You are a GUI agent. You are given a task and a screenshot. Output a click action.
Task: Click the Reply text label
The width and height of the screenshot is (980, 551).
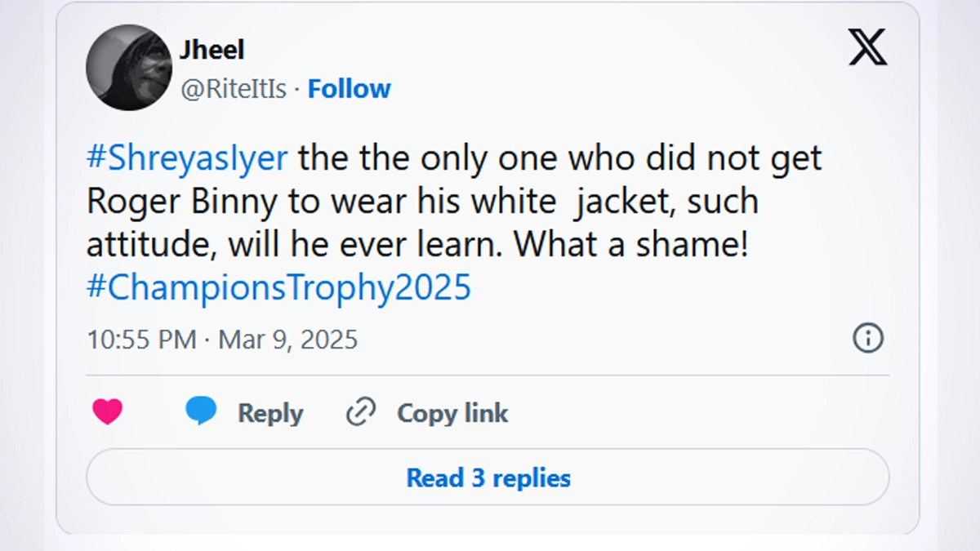coord(270,413)
